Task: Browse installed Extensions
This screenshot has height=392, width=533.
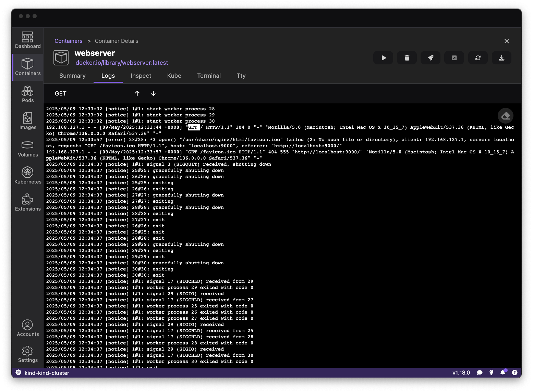Action: [27, 202]
